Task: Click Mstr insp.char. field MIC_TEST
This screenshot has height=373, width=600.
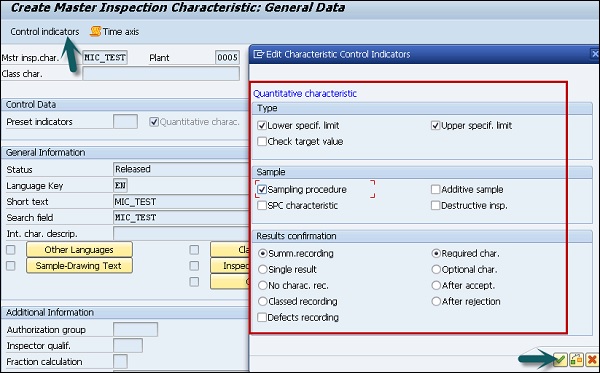Action: click(105, 58)
